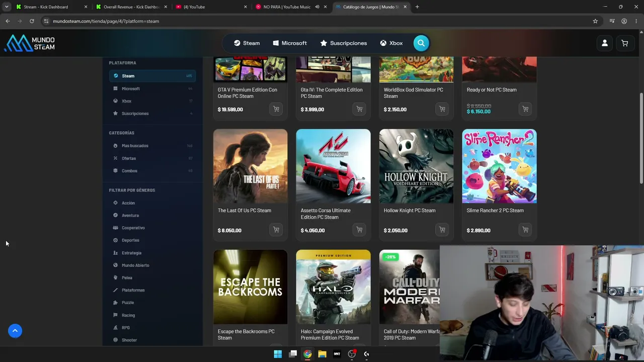The height and width of the screenshot is (362, 644).
Task: Add Assetto Corsa Ultimate Edition to cart
Action: pyautogui.click(x=359, y=230)
